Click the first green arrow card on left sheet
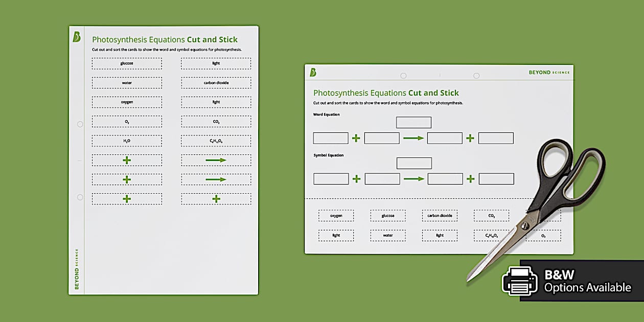 tap(216, 160)
